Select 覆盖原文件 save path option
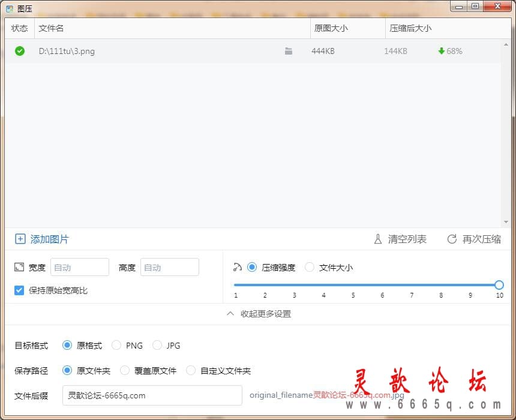This screenshot has width=516, height=420. [125, 370]
